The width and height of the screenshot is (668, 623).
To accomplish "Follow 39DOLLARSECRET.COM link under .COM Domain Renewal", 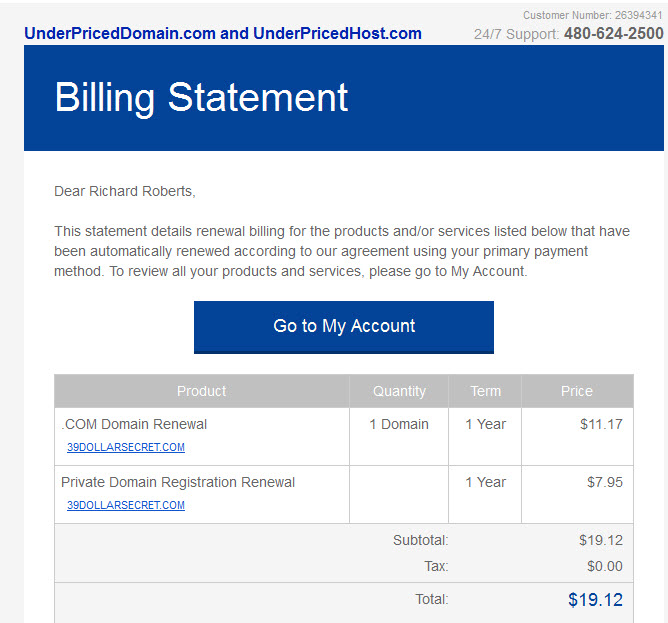I will pyautogui.click(x=126, y=447).
